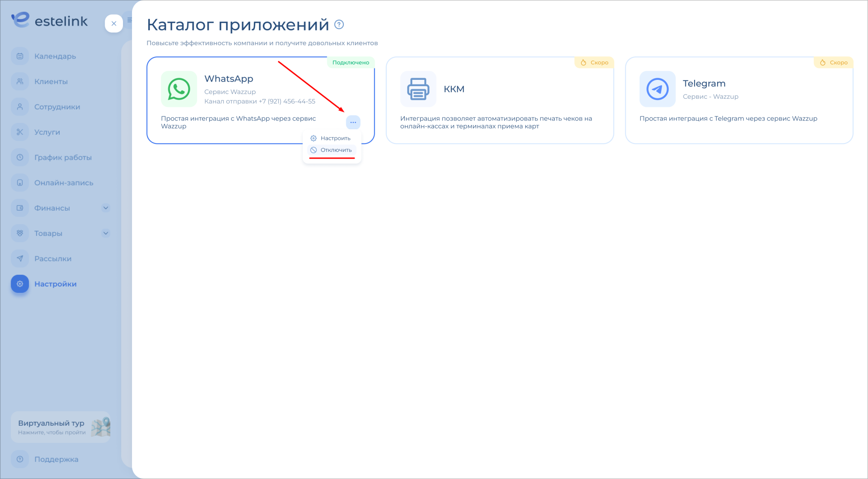This screenshot has height=479, width=868.
Task: Click the help icon beside Каталог приложений
Action: click(339, 25)
